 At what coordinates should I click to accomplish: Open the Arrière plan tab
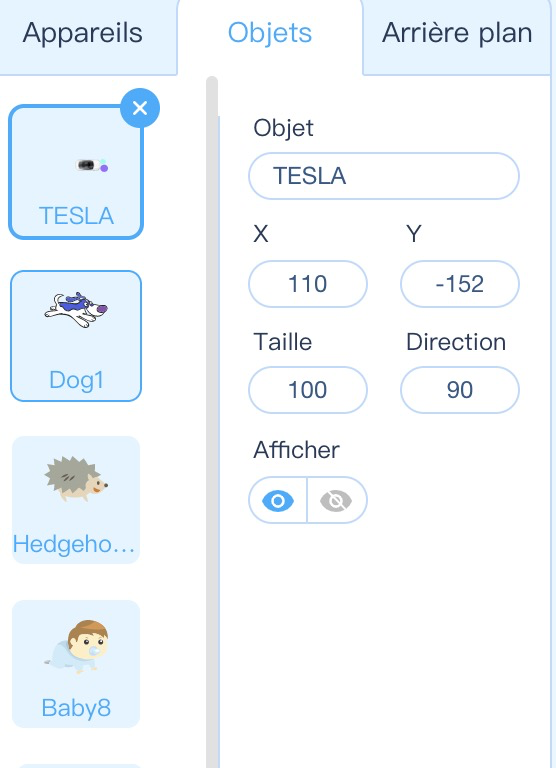(457, 34)
